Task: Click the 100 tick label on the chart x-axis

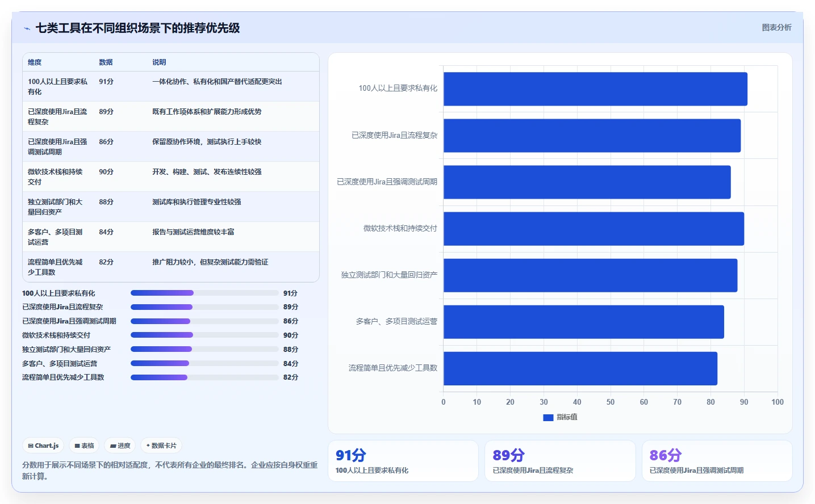Action: (x=778, y=402)
